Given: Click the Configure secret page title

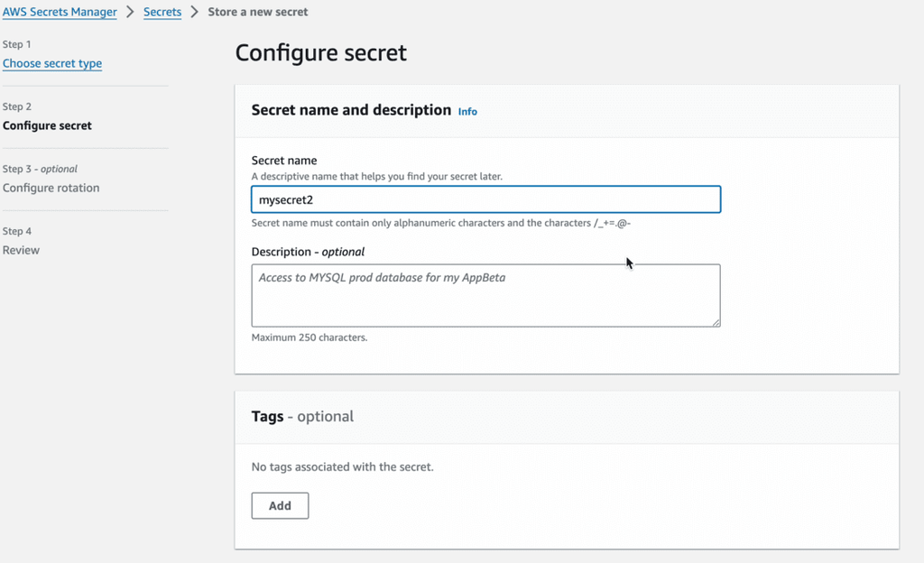Looking at the screenshot, I should point(320,53).
